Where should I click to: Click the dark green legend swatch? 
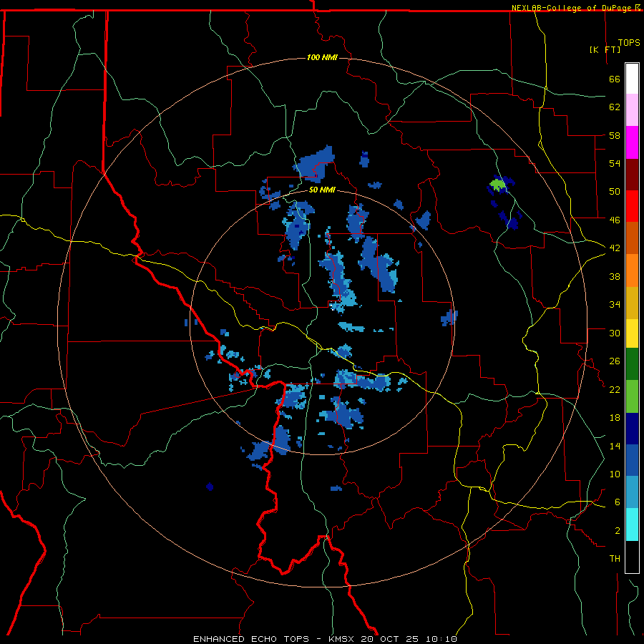632,364
